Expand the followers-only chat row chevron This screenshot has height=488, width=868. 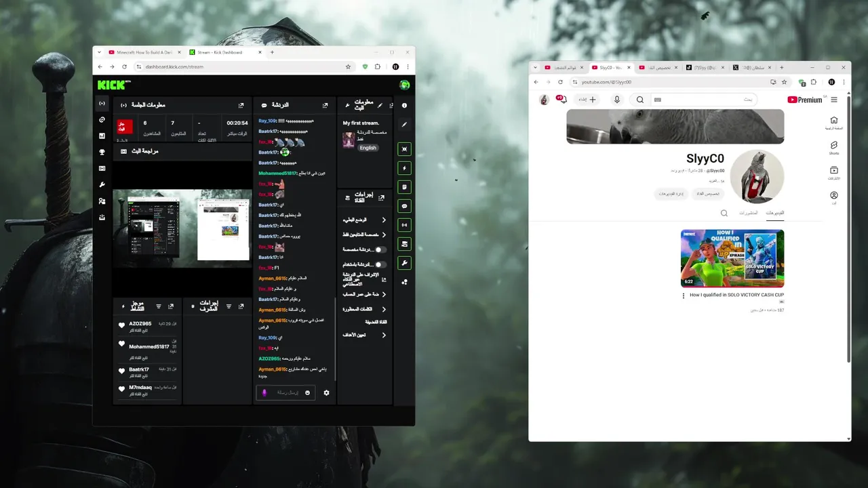384,235
